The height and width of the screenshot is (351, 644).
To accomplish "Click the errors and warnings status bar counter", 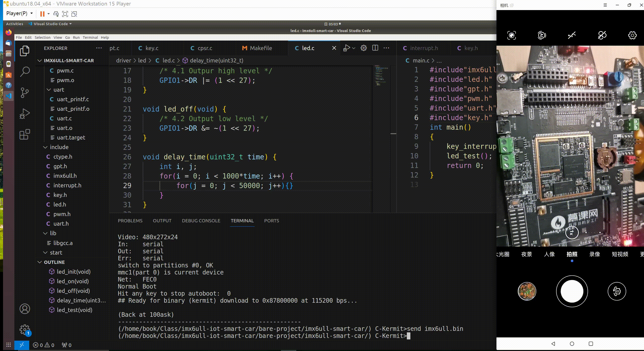I will (44, 345).
